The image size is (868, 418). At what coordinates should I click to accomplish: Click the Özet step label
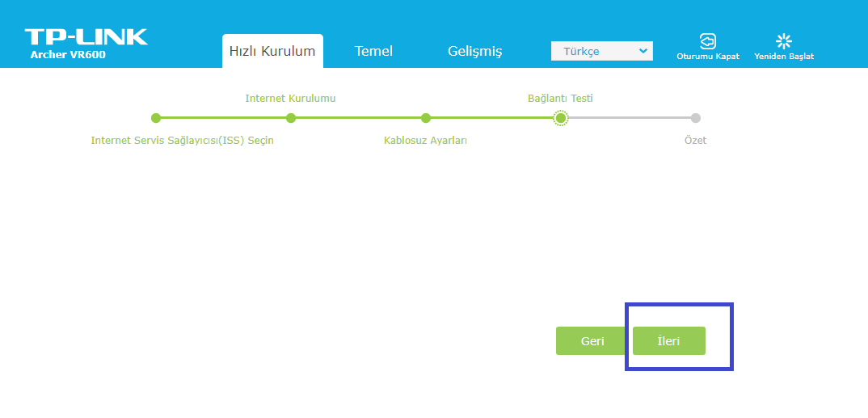click(695, 141)
